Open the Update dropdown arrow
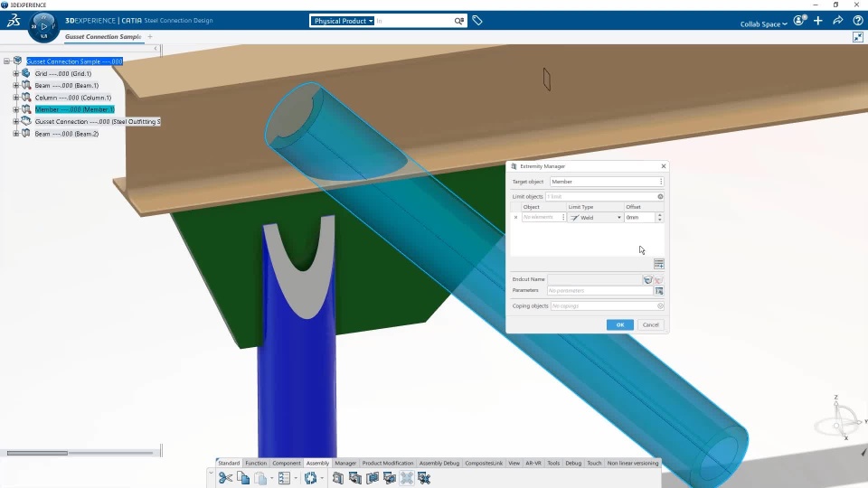The width and height of the screenshot is (868, 488). pyautogui.click(x=322, y=478)
